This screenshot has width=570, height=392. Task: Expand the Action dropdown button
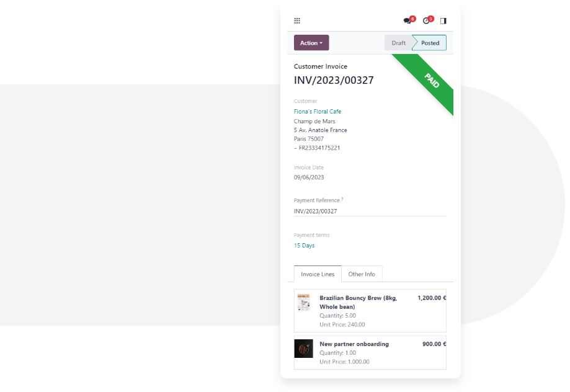[x=311, y=43]
